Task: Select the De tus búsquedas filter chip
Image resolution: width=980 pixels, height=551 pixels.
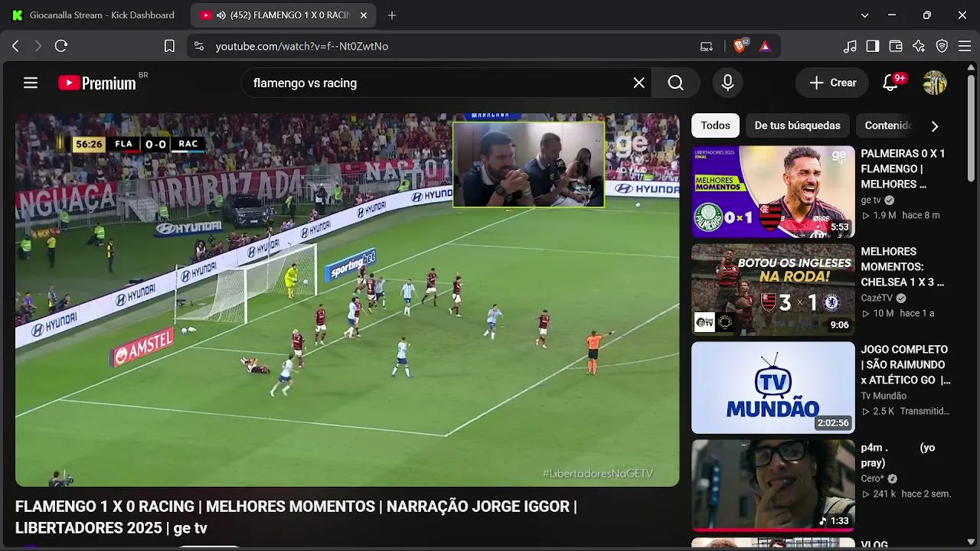Action: pos(797,126)
